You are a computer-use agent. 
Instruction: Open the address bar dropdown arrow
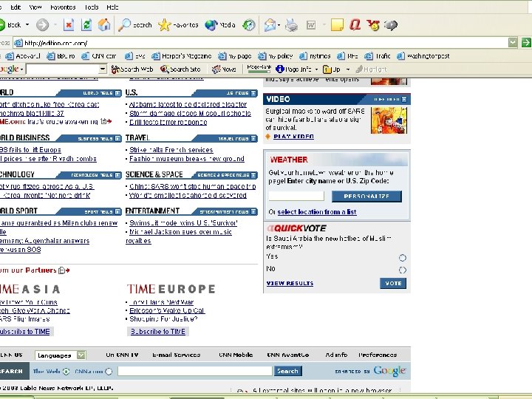tap(513, 42)
